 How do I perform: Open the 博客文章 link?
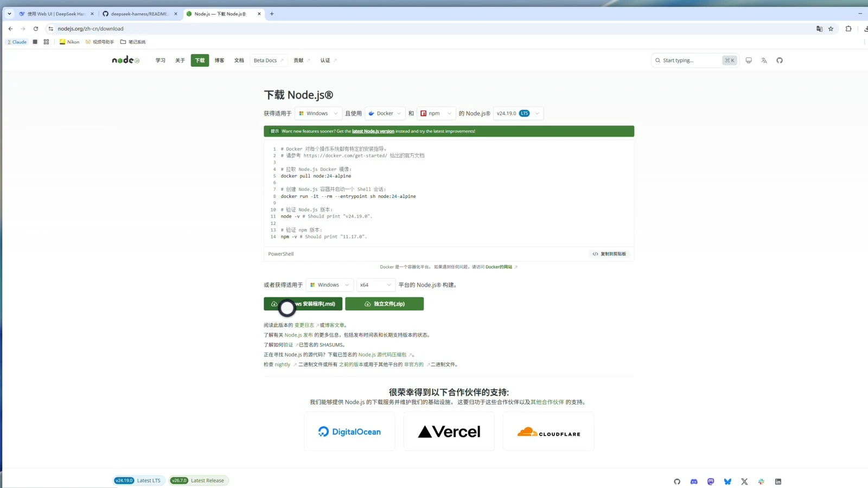tap(334, 325)
